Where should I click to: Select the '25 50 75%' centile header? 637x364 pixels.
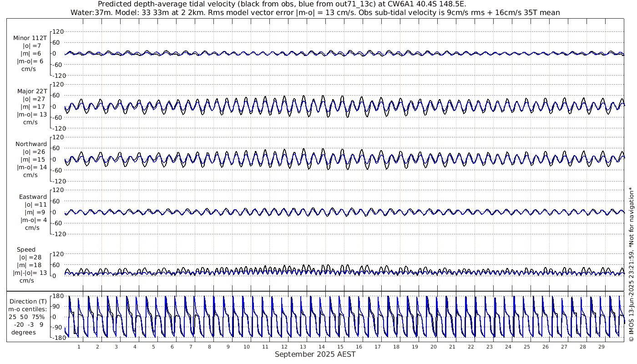pos(26,317)
